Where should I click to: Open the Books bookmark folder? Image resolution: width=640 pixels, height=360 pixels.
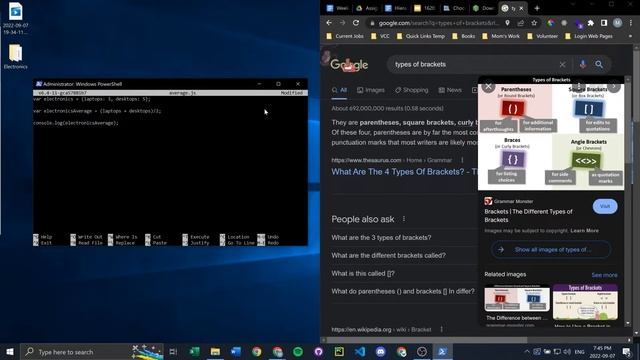coord(463,36)
